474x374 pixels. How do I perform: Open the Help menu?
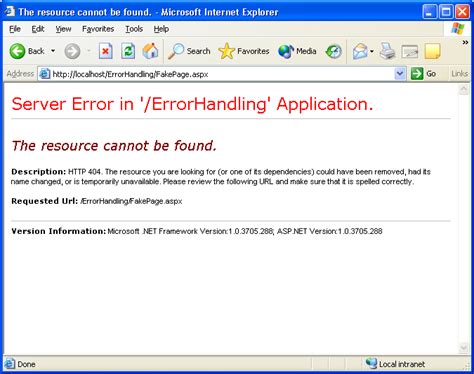(x=161, y=29)
